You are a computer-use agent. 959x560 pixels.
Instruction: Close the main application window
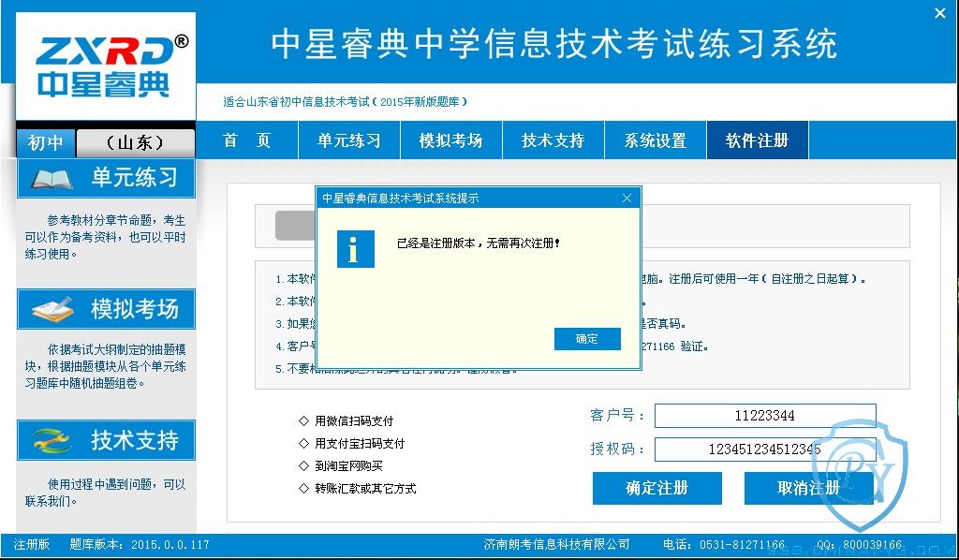click(940, 13)
